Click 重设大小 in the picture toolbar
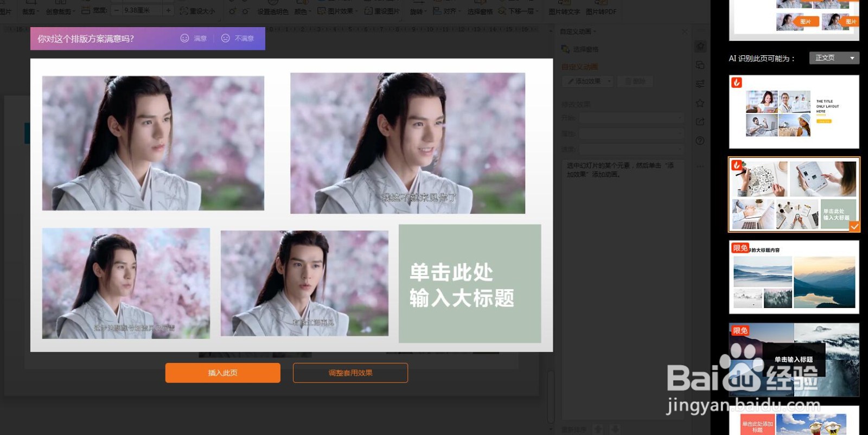The width and height of the screenshot is (868, 435). (197, 11)
